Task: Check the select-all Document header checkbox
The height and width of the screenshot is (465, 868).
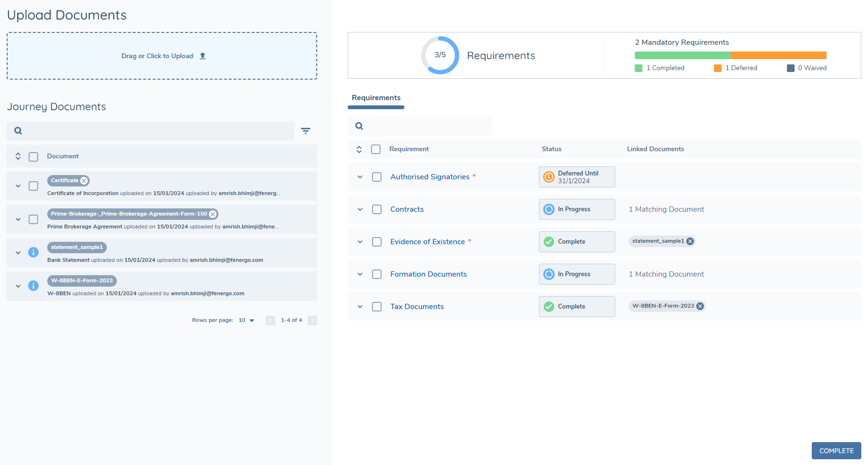Action: pyautogui.click(x=33, y=156)
